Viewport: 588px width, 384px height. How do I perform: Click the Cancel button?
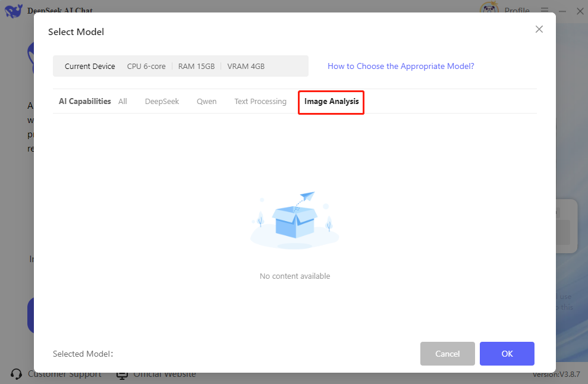click(447, 354)
